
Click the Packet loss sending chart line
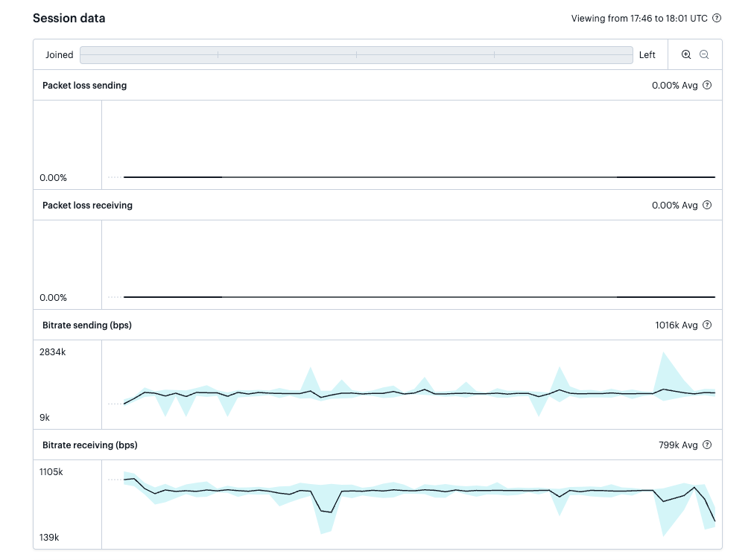419,177
